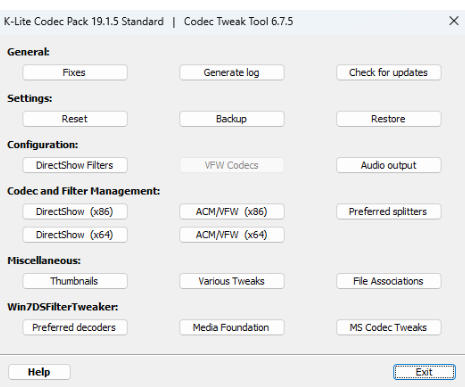
Task: Open ACM/VFW (x86) management
Action: click(232, 211)
